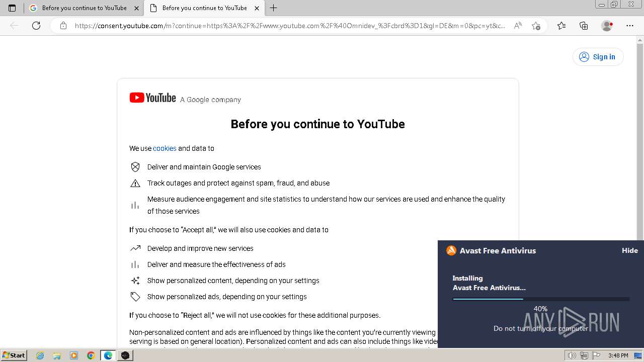This screenshot has width=644, height=362.
Task: Click sparkle icon beside personalized content
Action: tap(135, 281)
